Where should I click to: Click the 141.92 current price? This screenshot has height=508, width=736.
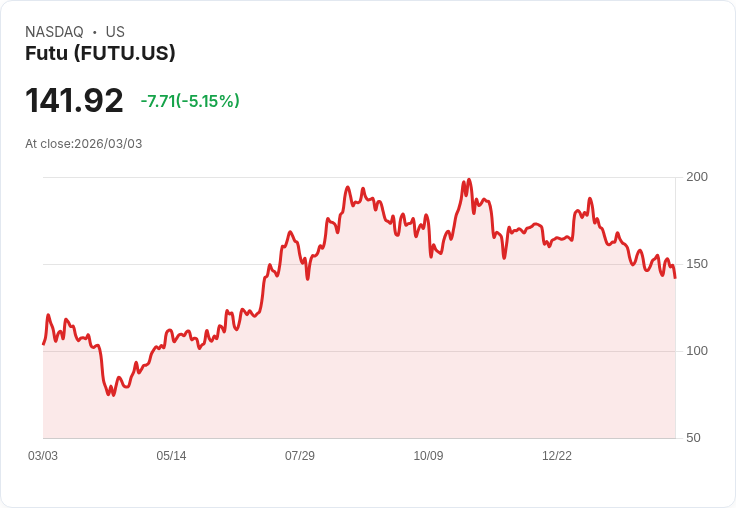click(74, 100)
